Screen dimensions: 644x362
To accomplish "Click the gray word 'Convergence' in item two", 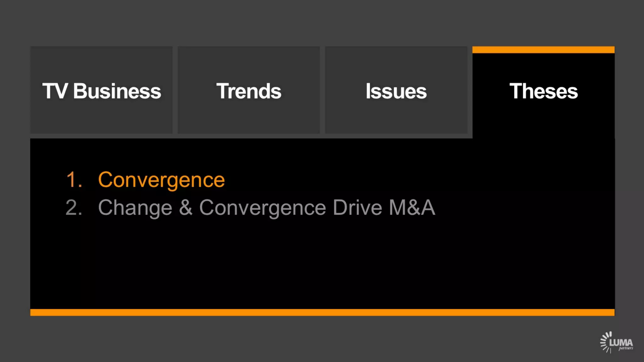I will [263, 208].
